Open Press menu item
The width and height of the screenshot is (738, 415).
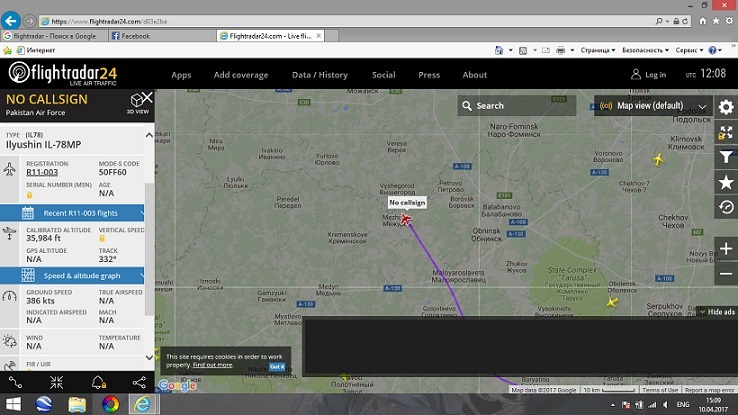[x=429, y=75]
